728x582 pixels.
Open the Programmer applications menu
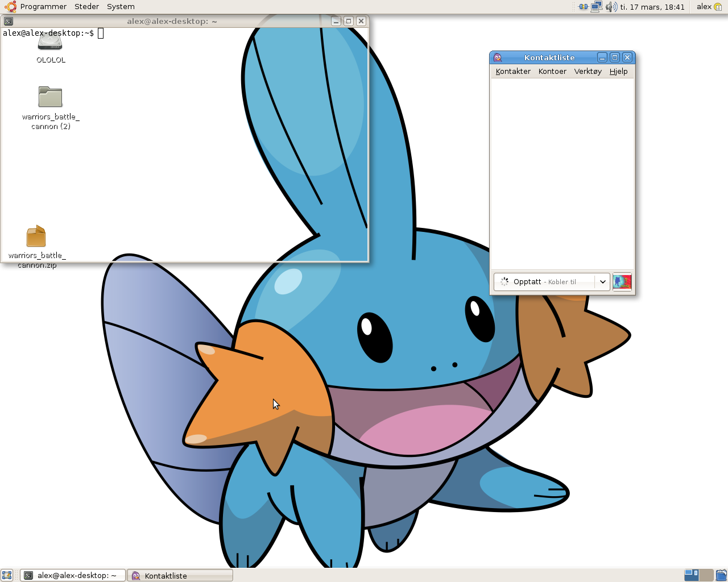[x=43, y=7]
